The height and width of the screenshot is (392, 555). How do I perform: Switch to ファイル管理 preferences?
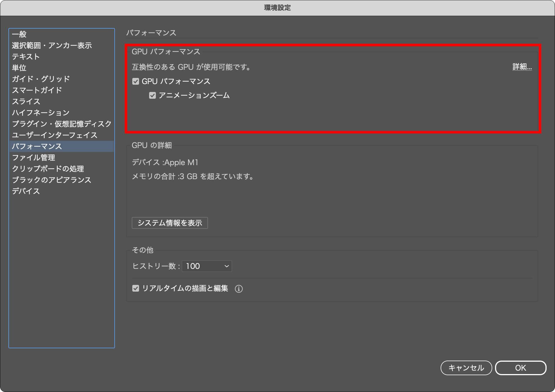[34, 158]
